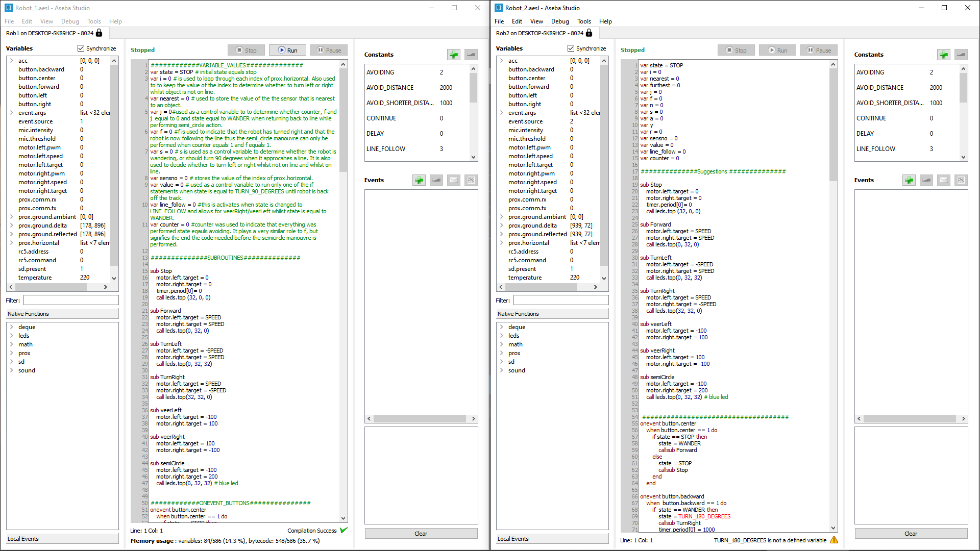
Task: Remove the selected constant in Robot_2
Action: click(961, 55)
